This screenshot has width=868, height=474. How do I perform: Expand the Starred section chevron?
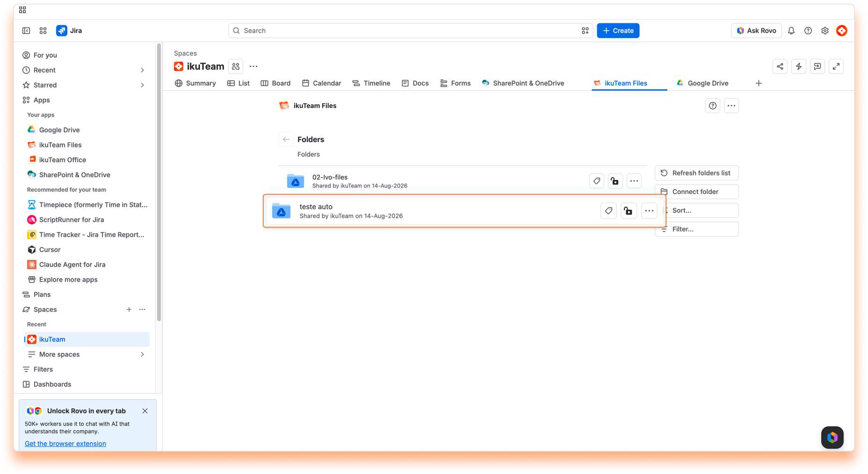142,85
